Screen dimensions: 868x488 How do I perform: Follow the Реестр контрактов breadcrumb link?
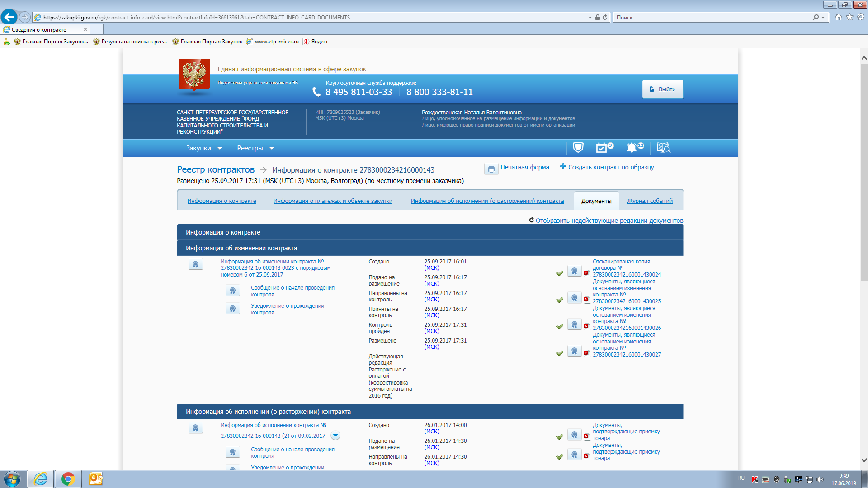216,169
